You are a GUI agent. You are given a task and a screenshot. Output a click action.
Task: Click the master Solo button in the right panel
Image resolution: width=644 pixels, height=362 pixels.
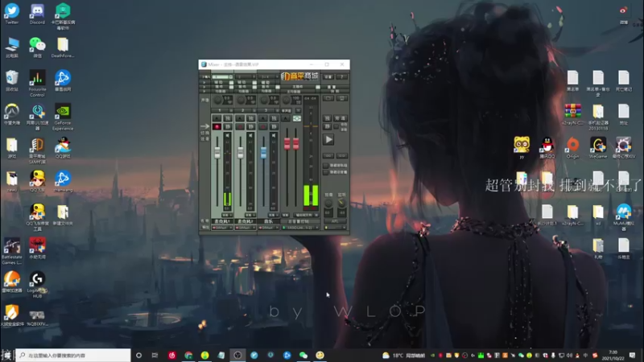click(x=328, y=118)
